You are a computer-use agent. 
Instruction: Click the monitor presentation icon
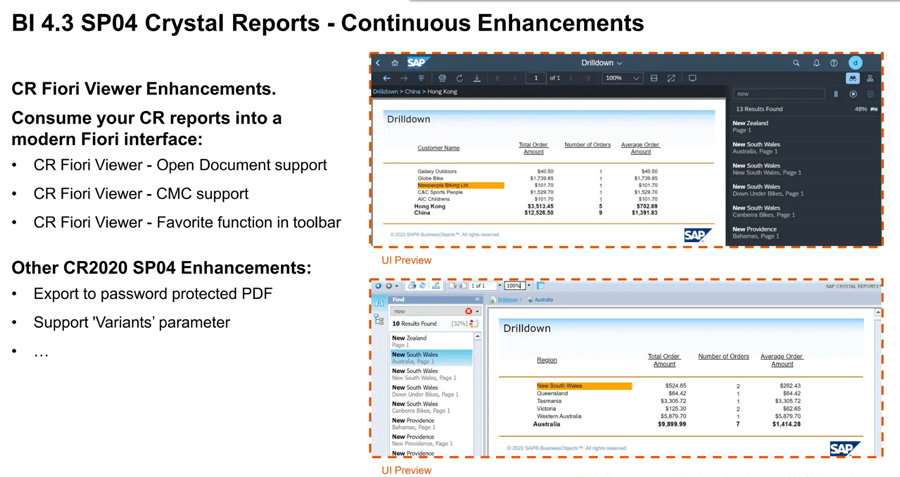click(x=692, y=78)
